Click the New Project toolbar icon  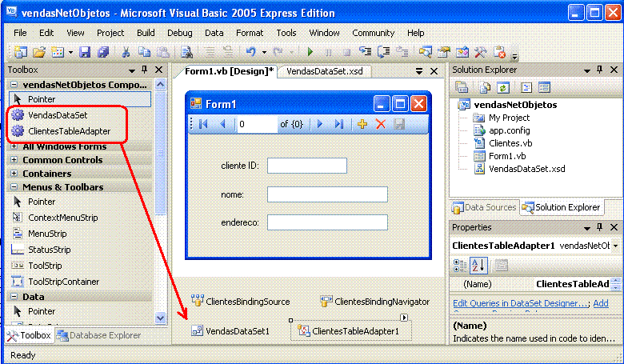[x=20, y=52]
